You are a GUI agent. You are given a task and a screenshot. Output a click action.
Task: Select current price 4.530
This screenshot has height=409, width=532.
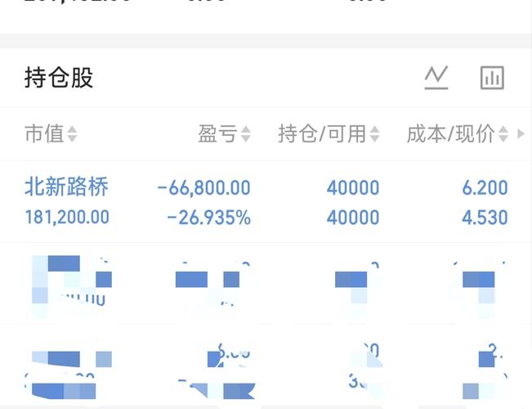485,218
